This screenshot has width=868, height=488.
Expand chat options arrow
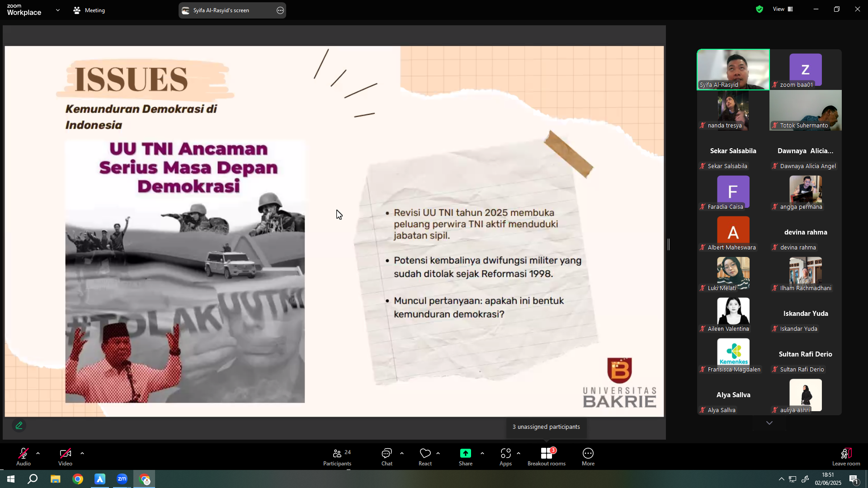click(x=402, y=453)
